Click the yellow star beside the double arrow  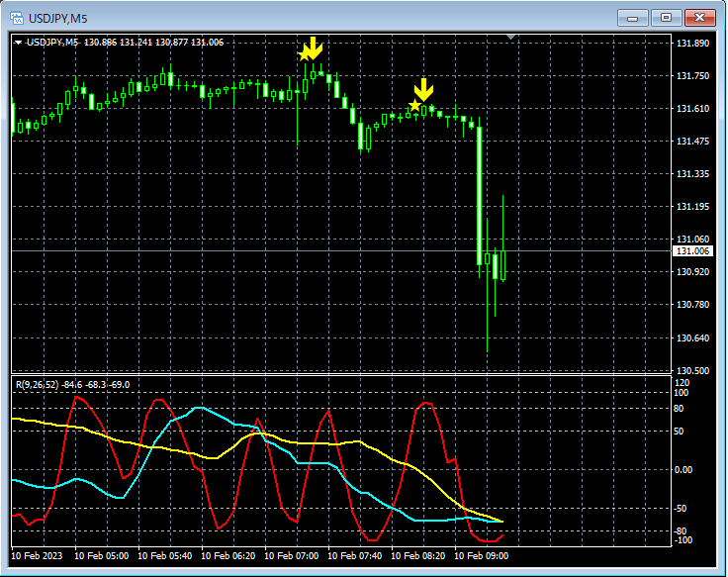click(304, 54)
